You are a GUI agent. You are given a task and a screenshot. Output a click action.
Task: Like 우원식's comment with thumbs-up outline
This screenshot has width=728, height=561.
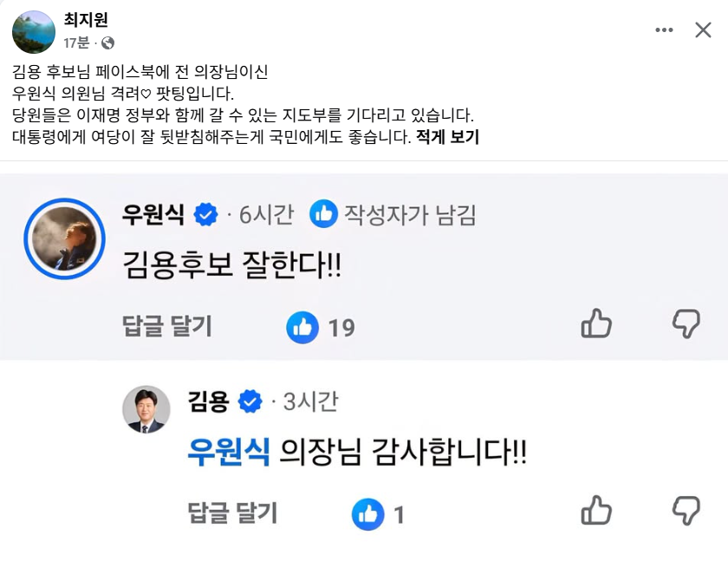[596, 323]
